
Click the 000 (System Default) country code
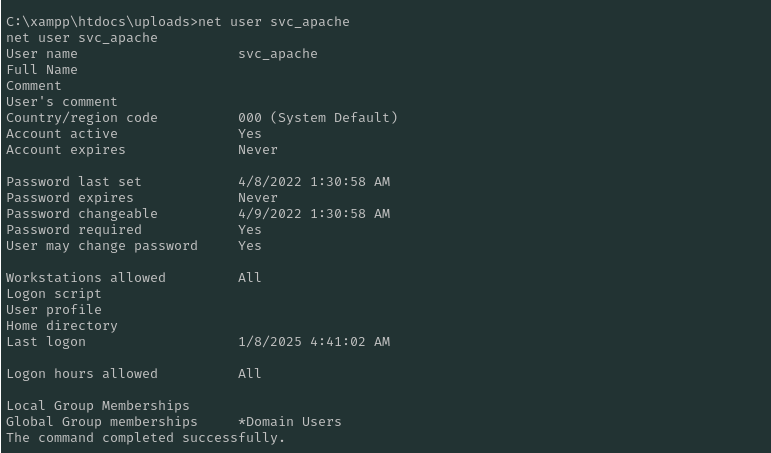[x=318, y=117]
